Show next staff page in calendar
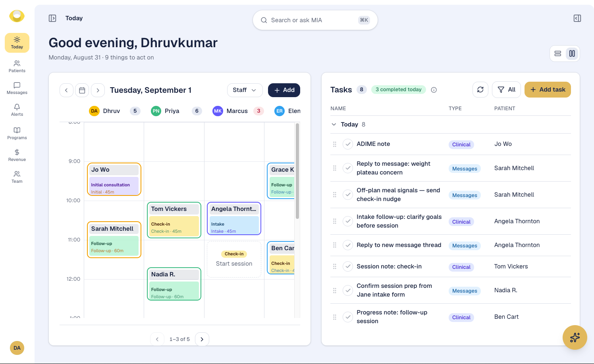This screenshot has height=364, width=594. (202, 339)
